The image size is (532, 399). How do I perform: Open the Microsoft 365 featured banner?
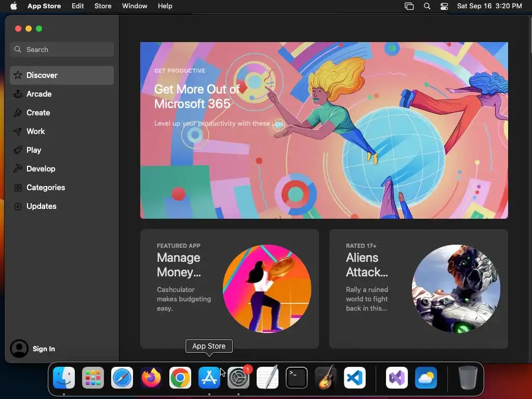(x=324, y=130)
